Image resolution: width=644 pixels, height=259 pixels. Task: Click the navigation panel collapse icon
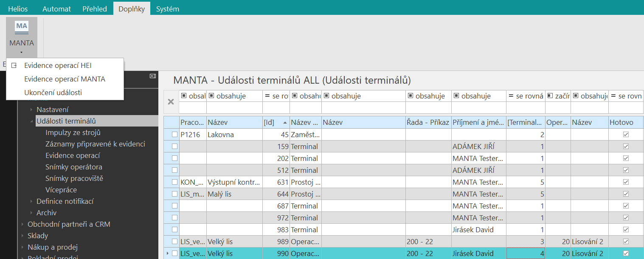pyautogui.click(x=153, y=76)
